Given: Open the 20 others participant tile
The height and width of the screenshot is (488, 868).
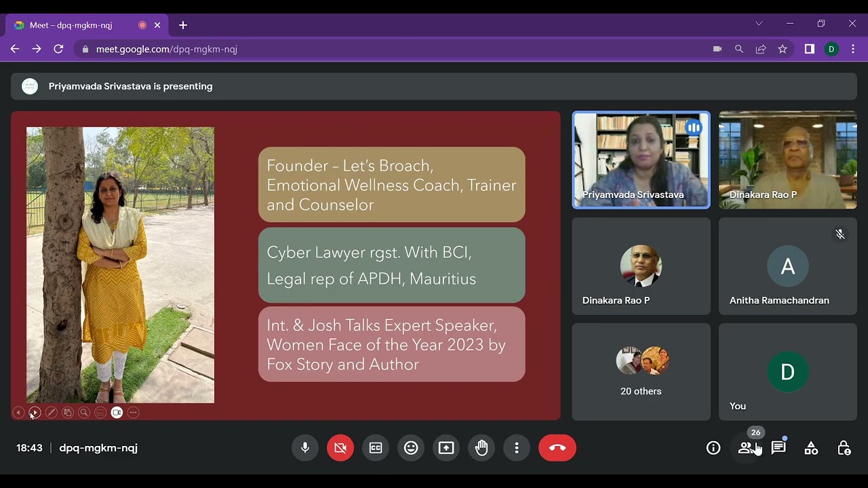Looking at the screenshot, I should coord(641,371).
